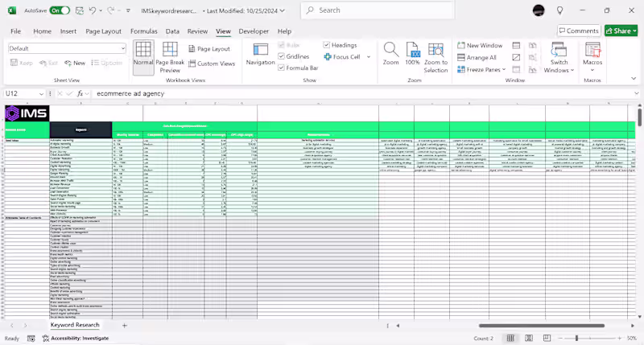This screenshot has width=644, height=345.
Task: Switch to the Insert tab
Action: pyautogui.click(x=68, y=31)
